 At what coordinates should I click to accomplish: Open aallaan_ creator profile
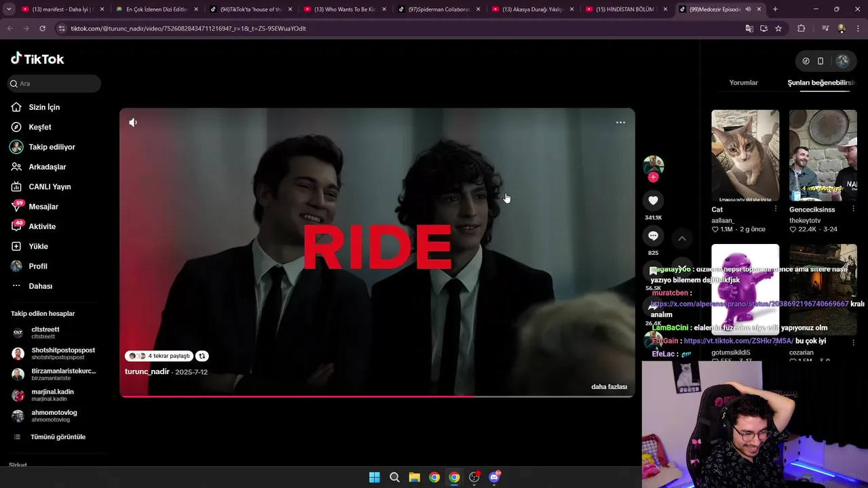[x=723, y=220]
